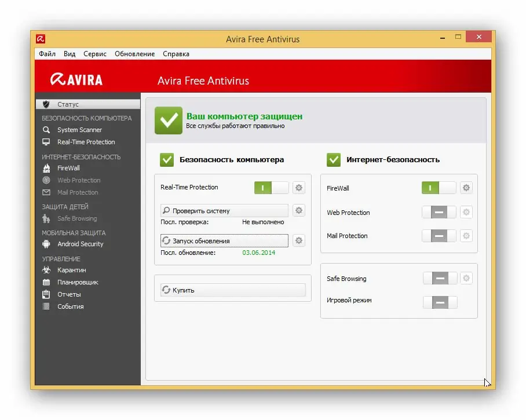Select Статус in the sidebar
The width and height of the screenshot is (526, 420).
point(88,104)
